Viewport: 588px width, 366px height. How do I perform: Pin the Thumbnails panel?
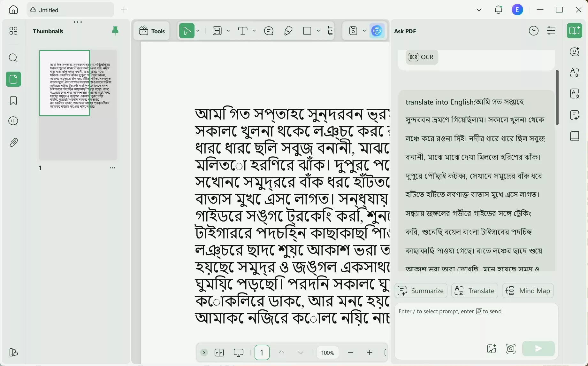tap(115, 31)
